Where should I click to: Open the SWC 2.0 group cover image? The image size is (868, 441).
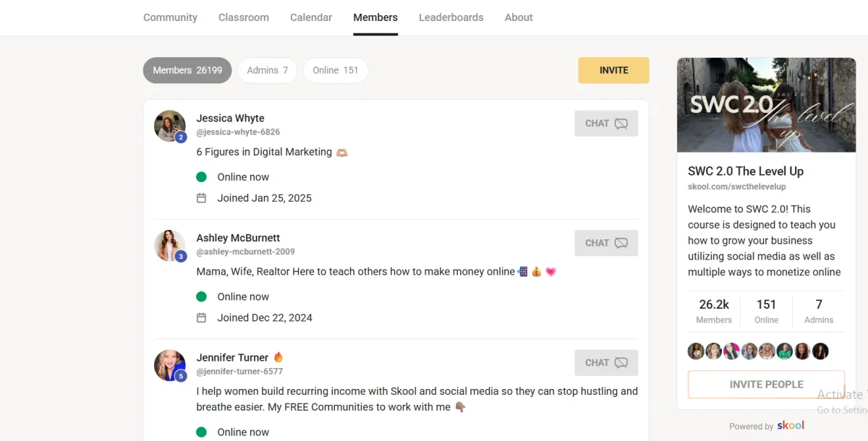click(x=766, y=105)
